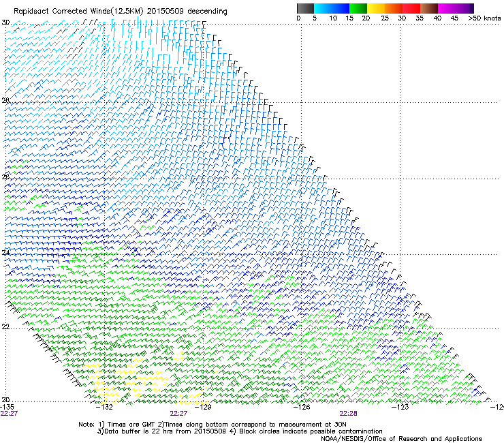Viewport: 504px width, 443px height.
Task: Click the yellow 20-25 knots legend color
Action: point(376,8)
